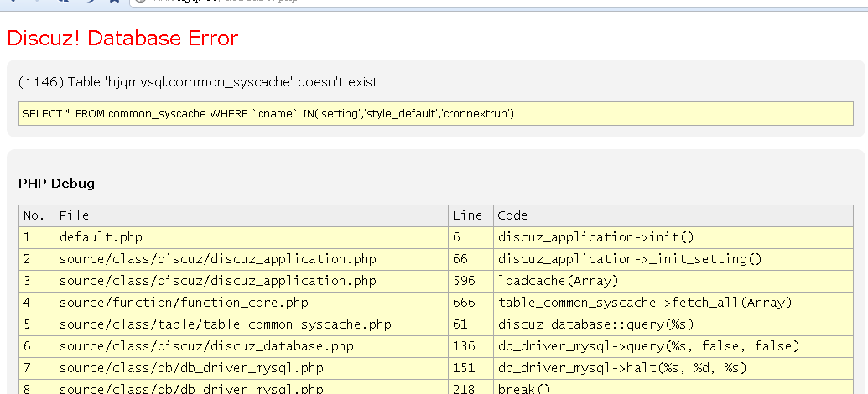The width and height of the screenshot is (868, 394).
Task: Click the loadcache(Array) code cell
Action: click(x=558, y=281)
